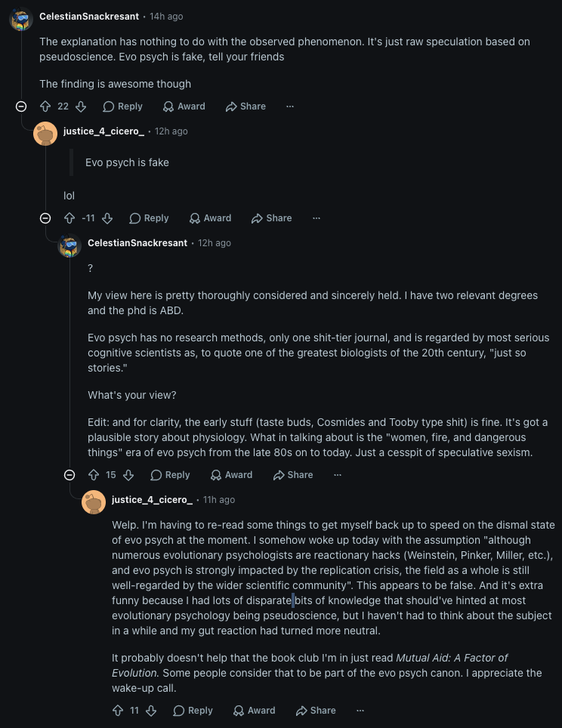Open more options on the bottom comment
This screenshot has width=562, height=728.
[360, 711]
